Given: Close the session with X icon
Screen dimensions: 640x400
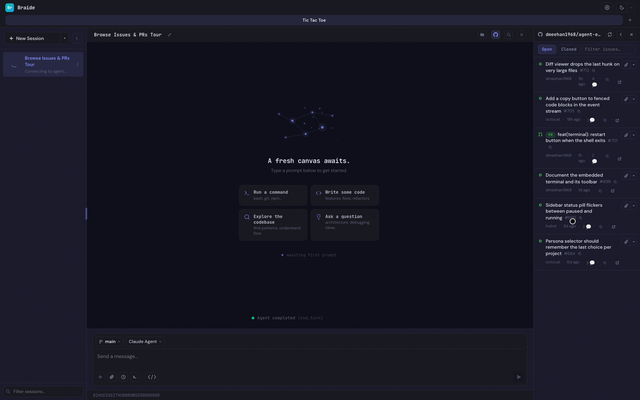Looking at the screenshot, I should (522, 35).
